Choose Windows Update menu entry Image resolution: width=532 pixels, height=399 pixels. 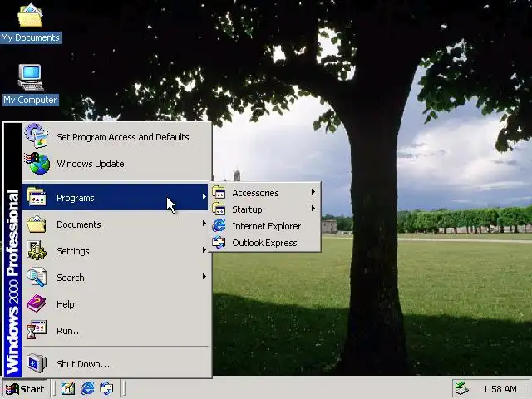(115, 164)
